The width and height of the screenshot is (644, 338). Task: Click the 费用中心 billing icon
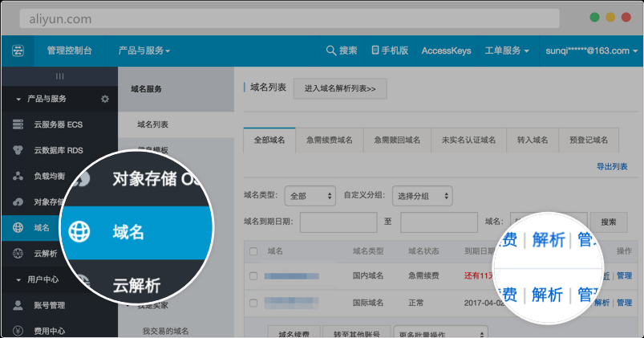18,330
